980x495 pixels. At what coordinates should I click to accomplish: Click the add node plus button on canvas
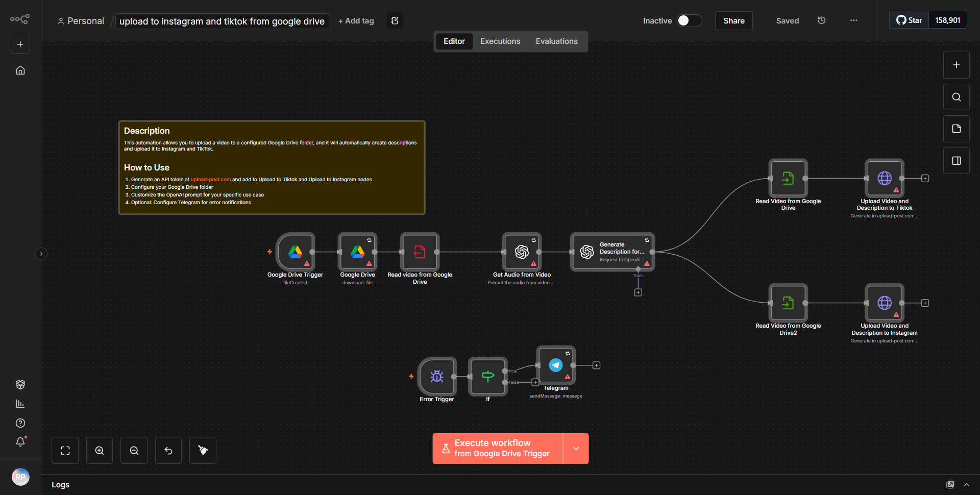click(x=956, y=65)
